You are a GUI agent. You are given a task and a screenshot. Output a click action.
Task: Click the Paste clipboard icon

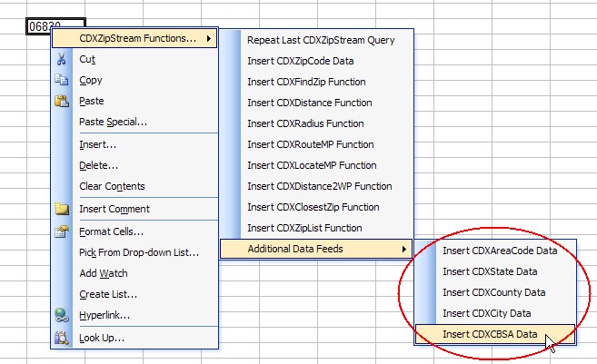[x=62, y=101]
